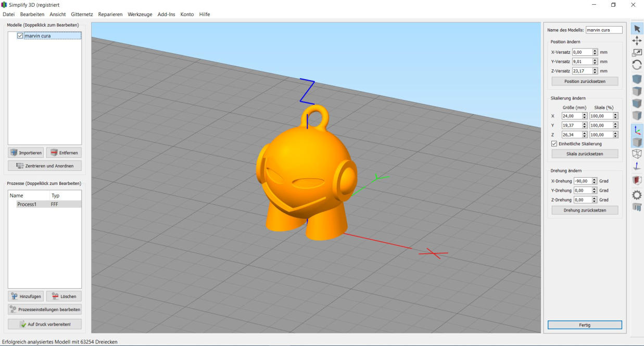The width and height of the screenshot is (644, 346).
Task: Click Position zurücksetzen
Action: [585, 81]
